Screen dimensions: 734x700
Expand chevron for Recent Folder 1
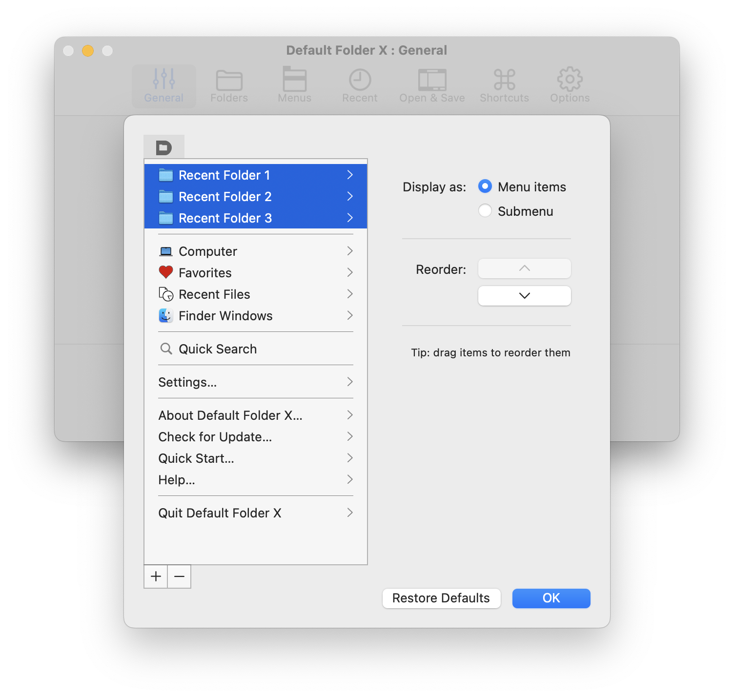350,175
